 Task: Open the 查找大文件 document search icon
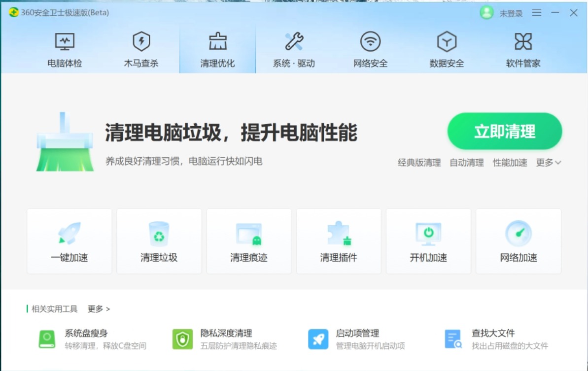[453, 339]
